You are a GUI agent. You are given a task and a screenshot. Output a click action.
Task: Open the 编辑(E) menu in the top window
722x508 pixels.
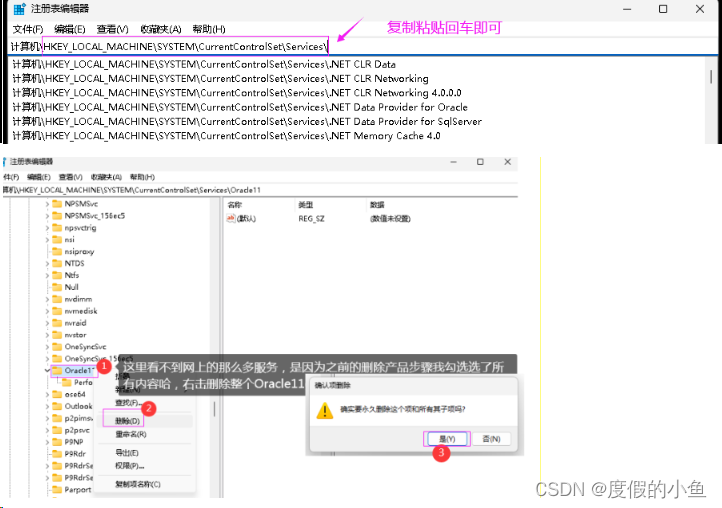[70, 29]
